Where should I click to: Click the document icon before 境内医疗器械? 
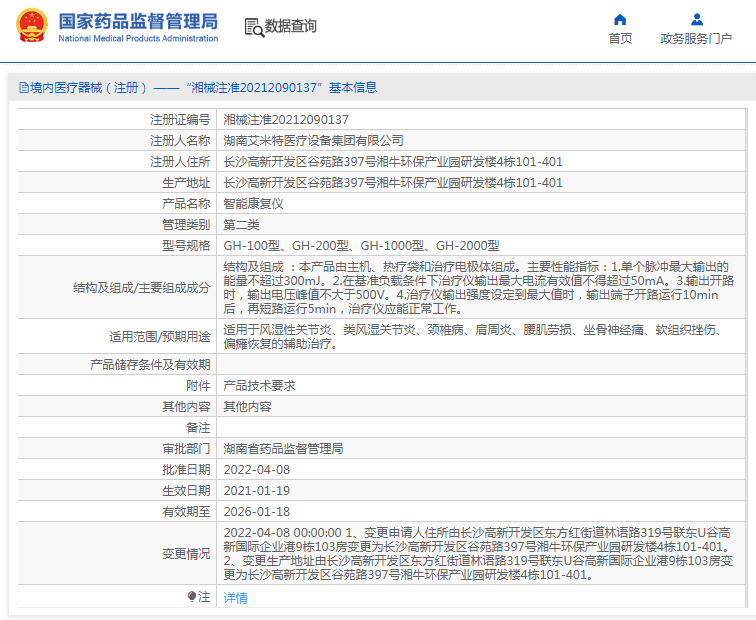24,88
